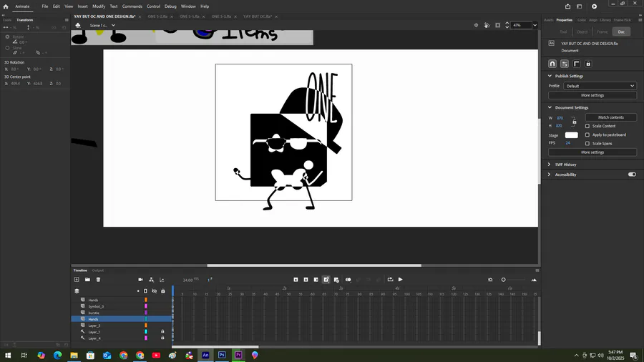Toggle the Accessibility switch
This screenshot has height=362, width=644.
click(632, 175)
